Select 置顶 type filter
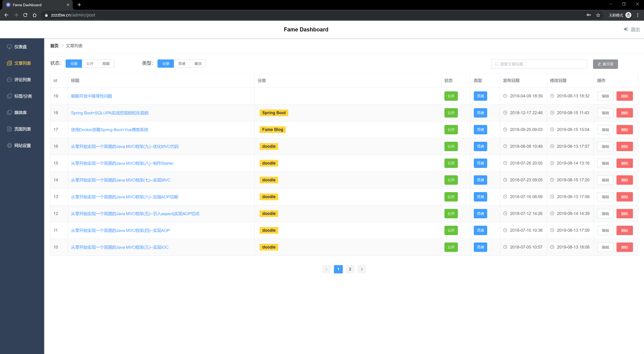 coord(198,64)
